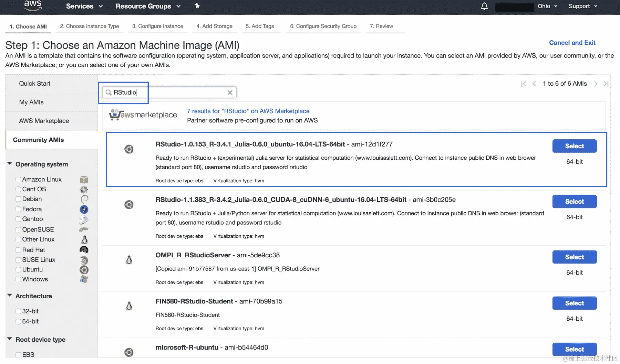This screenshot has width=620, height=364.
Task: Check the Cent OS filter
Action: click(x=18, y=189)
